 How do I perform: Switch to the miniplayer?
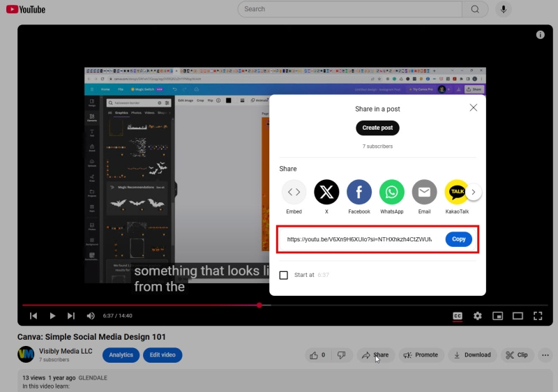tap(497, 315)
